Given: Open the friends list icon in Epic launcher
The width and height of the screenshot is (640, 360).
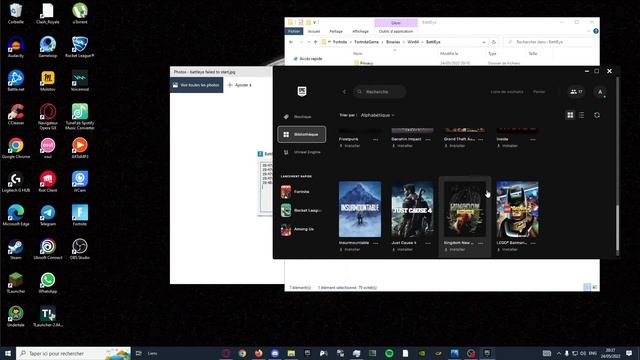Looking at the screenshot, I should pos(576,92).
